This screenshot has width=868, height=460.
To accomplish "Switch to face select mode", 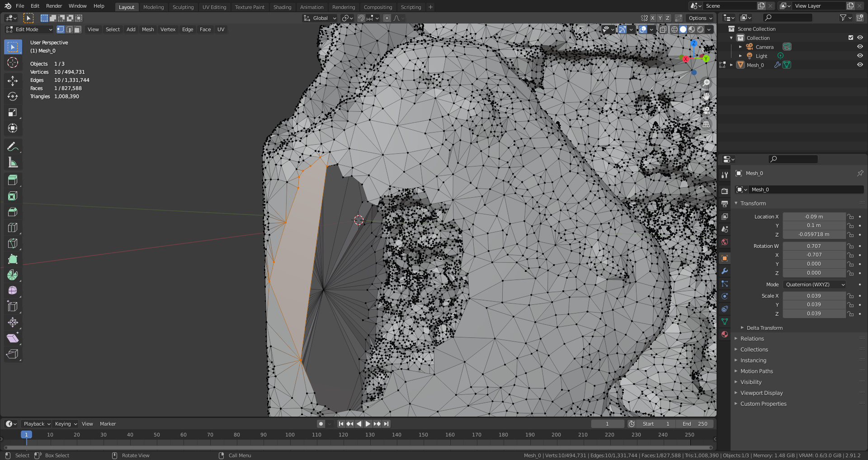I will (x=78, y=29).
